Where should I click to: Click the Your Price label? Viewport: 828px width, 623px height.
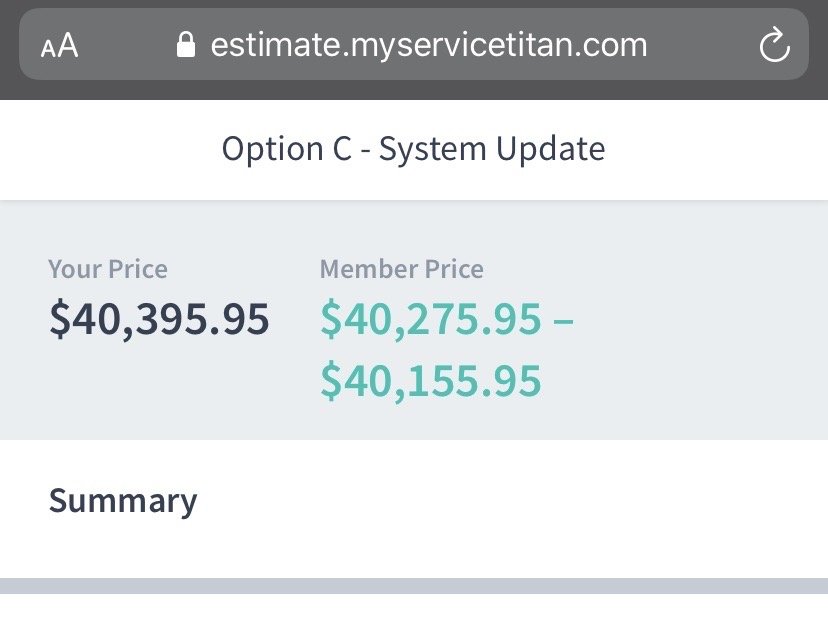[108, 269]
